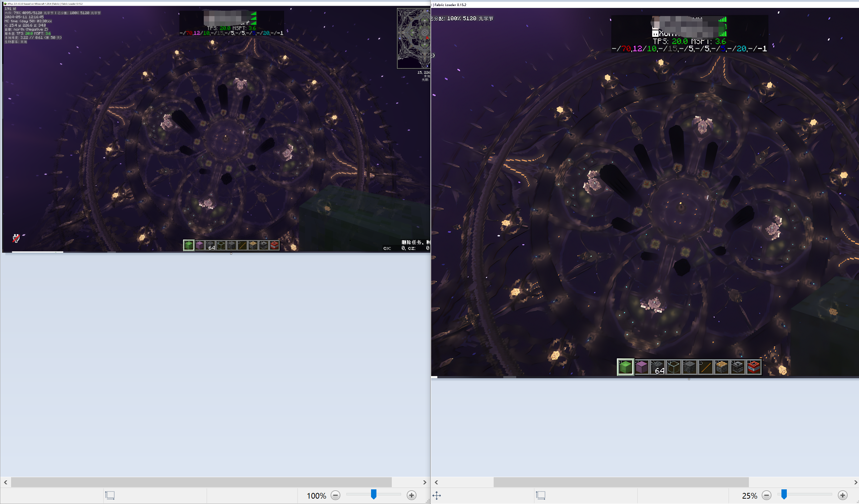This screenshot has height=504, width=859.
Task: Click right arrow of left window scrollbar
Action: [x=425, y=482]
